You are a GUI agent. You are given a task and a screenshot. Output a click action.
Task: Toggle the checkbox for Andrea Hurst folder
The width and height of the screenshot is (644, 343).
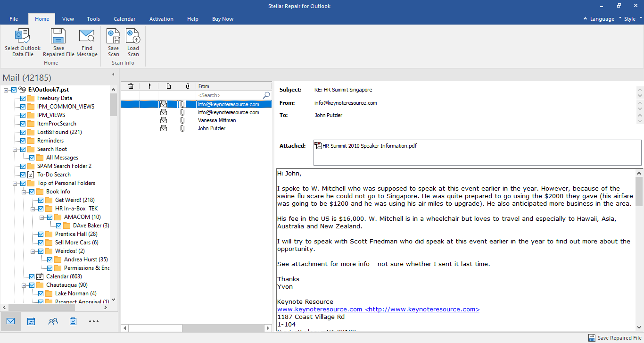point(50,259)
